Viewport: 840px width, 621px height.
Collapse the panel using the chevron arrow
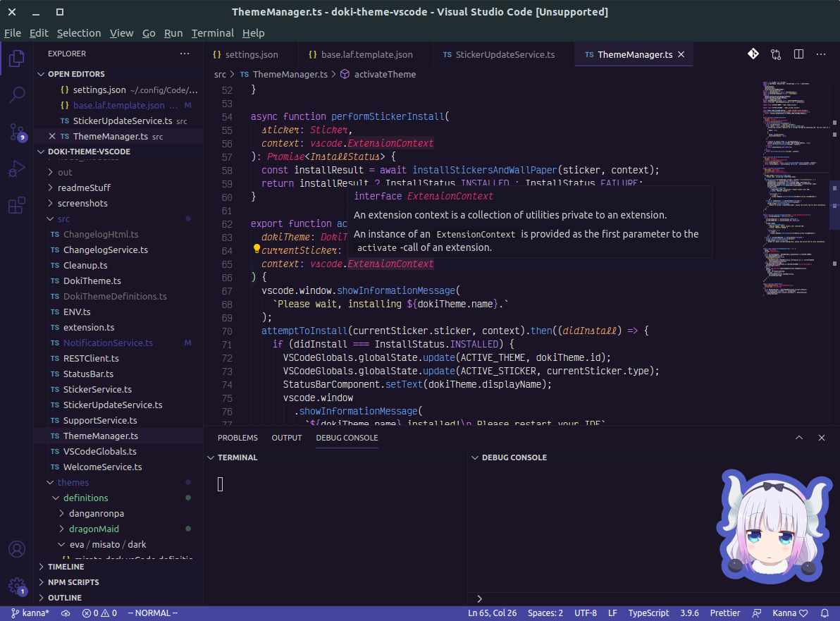799,437
